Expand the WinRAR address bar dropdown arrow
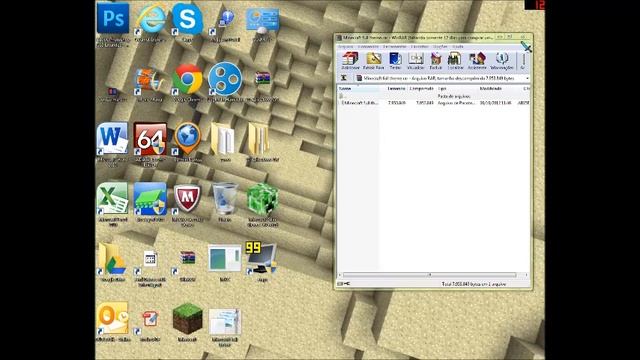The image size is (640, 360). coord(527,78)
